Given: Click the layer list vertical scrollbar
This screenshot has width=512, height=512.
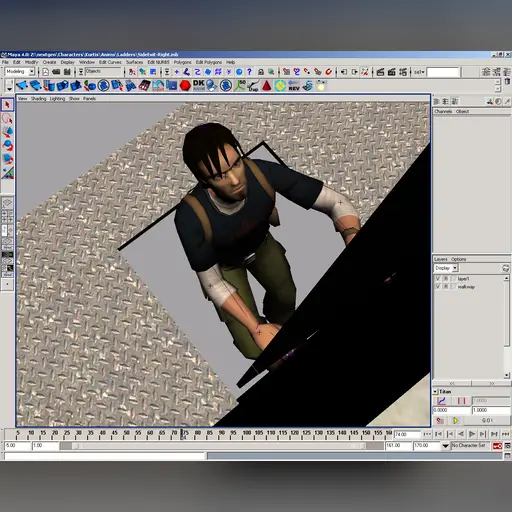Looking at the screenshot, I should tap(507, 327).
